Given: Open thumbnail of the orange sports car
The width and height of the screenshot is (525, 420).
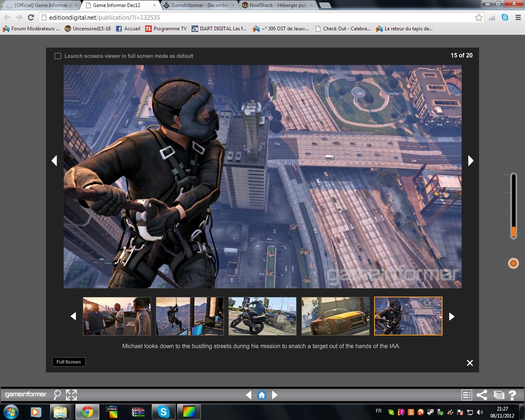Looking at the screenshot, I should click(x=336, y=316).
